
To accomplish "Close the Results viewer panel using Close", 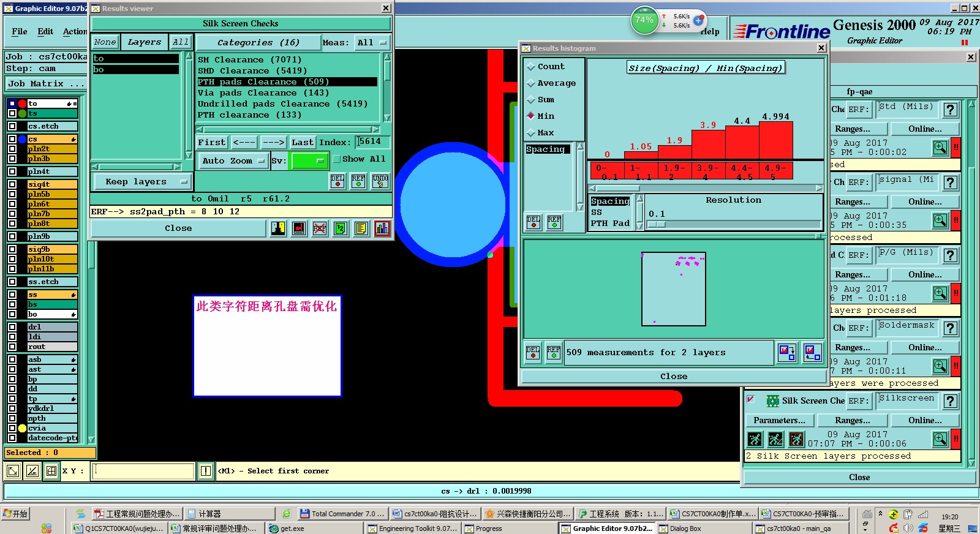I will pyautogui.click(x=178, y=228).
